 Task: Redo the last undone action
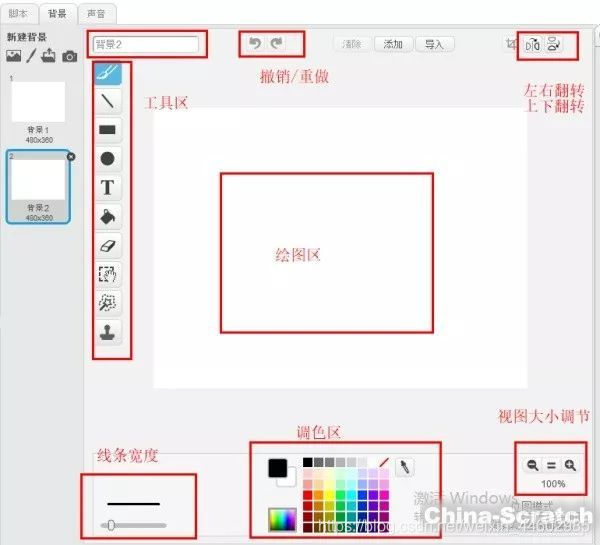coord(276,43)
